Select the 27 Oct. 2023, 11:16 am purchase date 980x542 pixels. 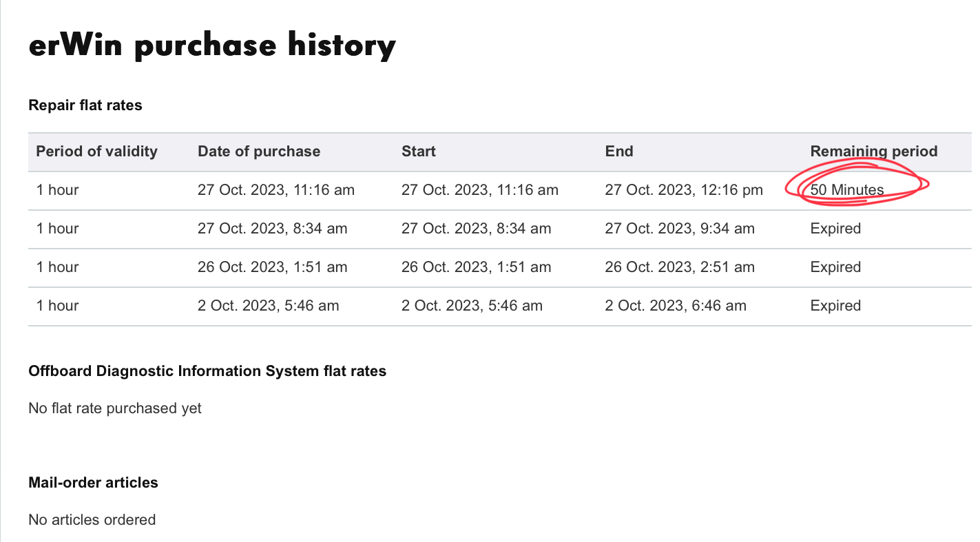(x=276, y=190)
